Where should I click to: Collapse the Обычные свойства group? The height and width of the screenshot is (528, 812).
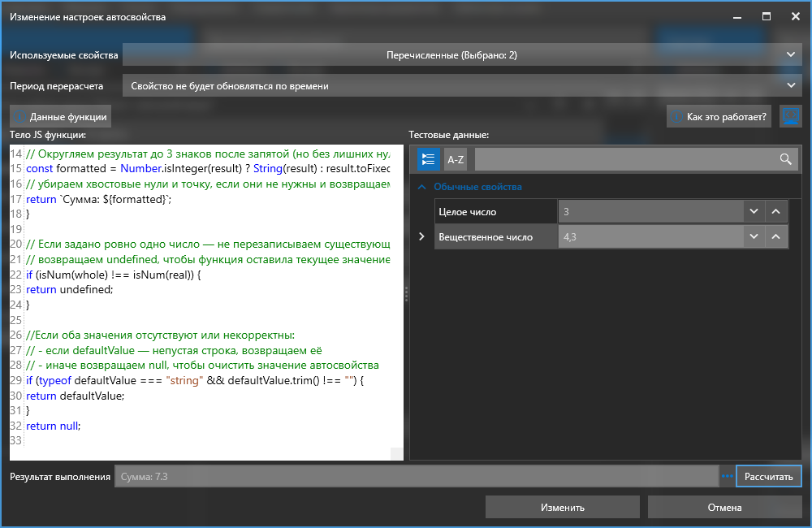421,187
